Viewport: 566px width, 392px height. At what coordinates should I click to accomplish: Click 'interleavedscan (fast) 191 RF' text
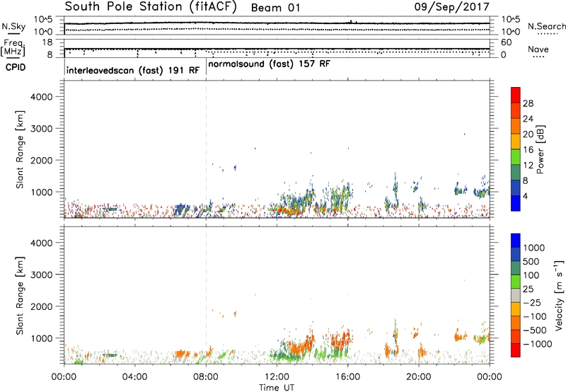(x=133, y=70)
